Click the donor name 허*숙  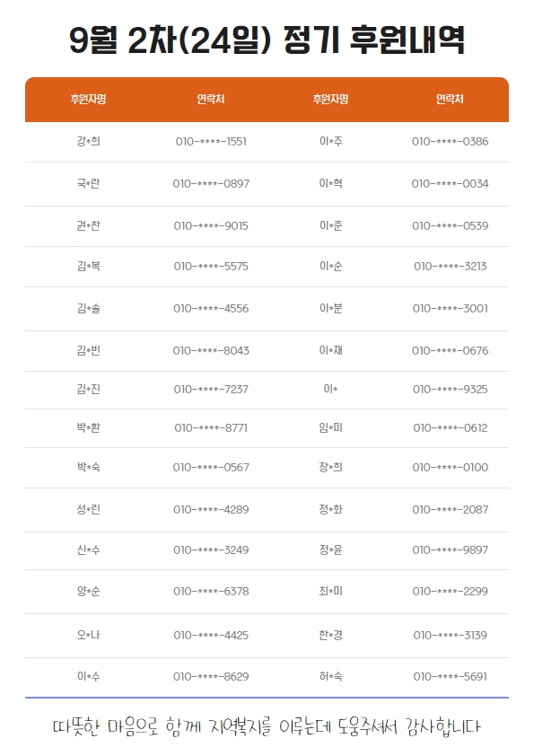[330, 676]
